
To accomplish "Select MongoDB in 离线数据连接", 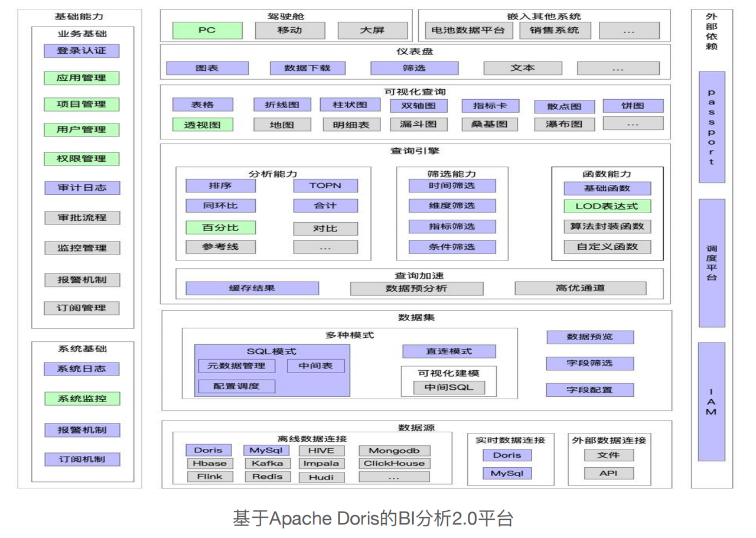I will [393, 450].
